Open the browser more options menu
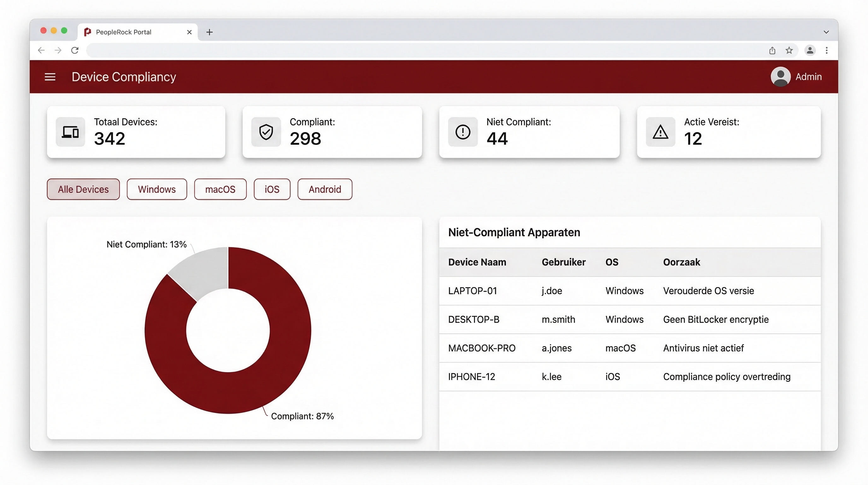 pos(827,50)
